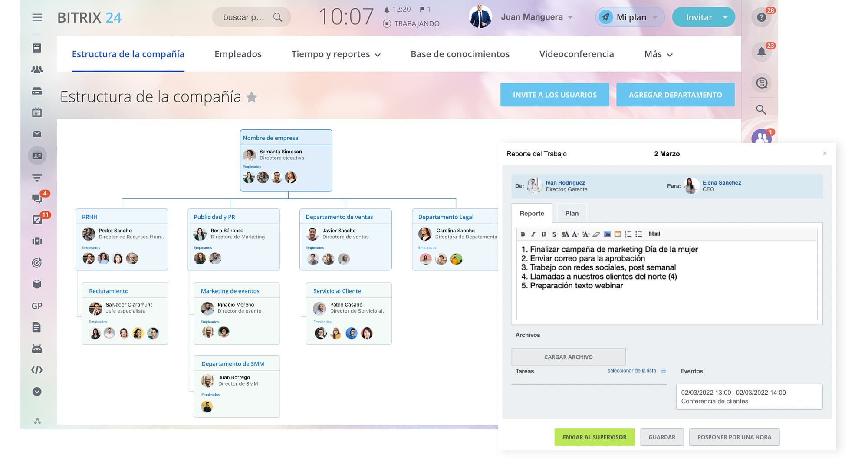Switch to the Plan tab
The width and height of the screenshot is (868, 475).
(x=572, y=213)
